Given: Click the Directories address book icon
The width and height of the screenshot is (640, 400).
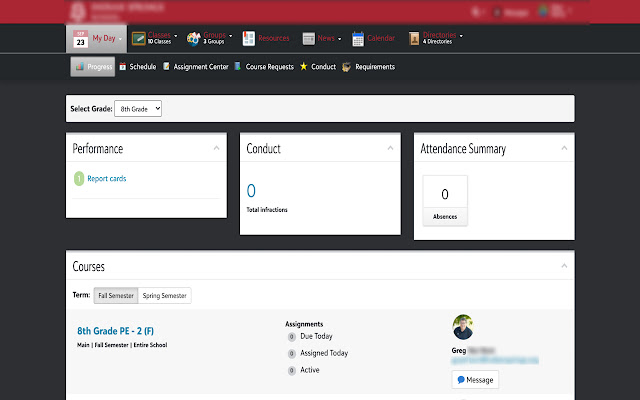Looking at the screenshot, I should pos(414,38).
